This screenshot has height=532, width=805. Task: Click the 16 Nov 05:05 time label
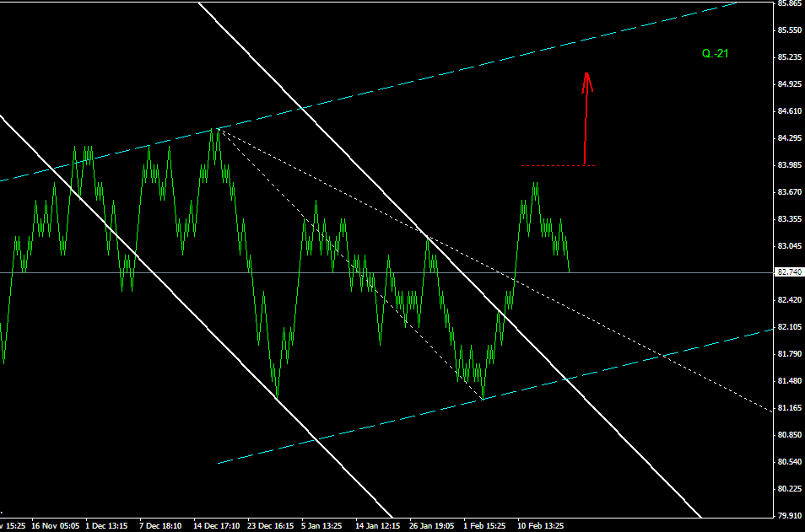(56, 526)
